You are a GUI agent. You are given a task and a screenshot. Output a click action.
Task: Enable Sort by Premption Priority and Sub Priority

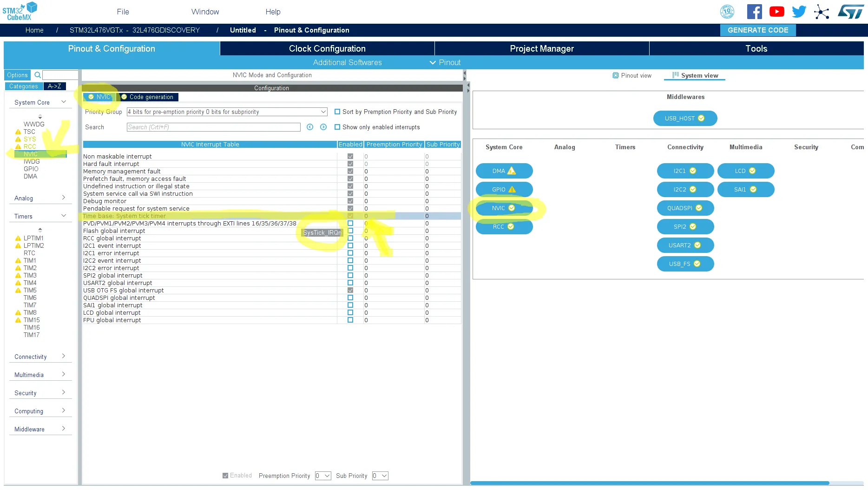337,112
